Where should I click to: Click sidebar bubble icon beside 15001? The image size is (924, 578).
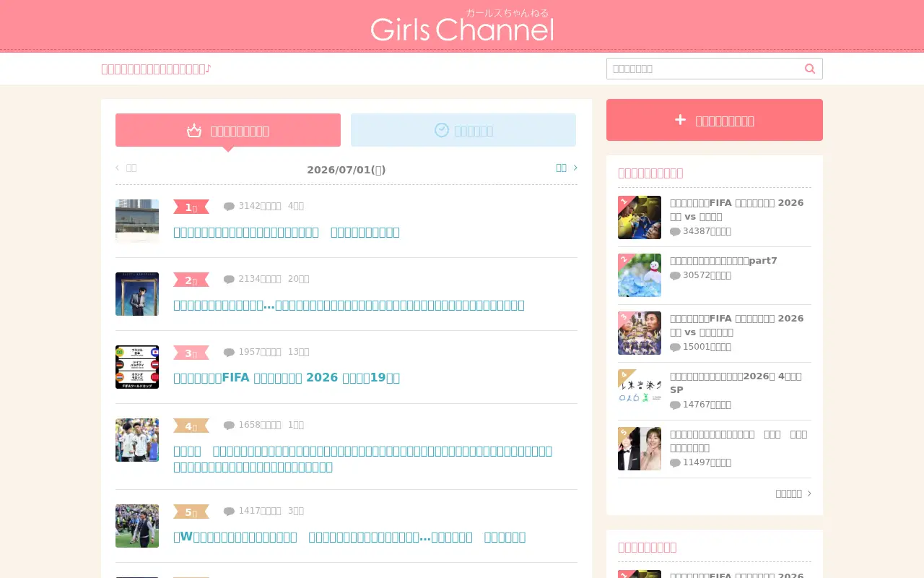(675, 347)
